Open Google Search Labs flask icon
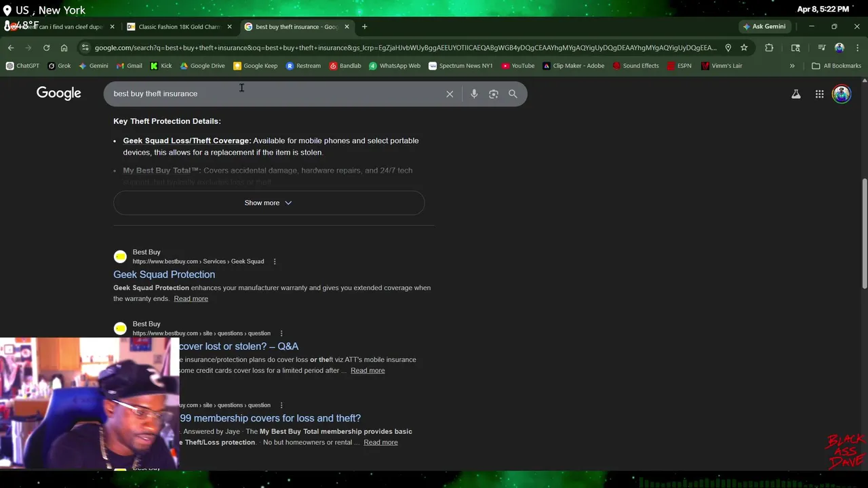The image size is (868, 488). click(796, 94)
